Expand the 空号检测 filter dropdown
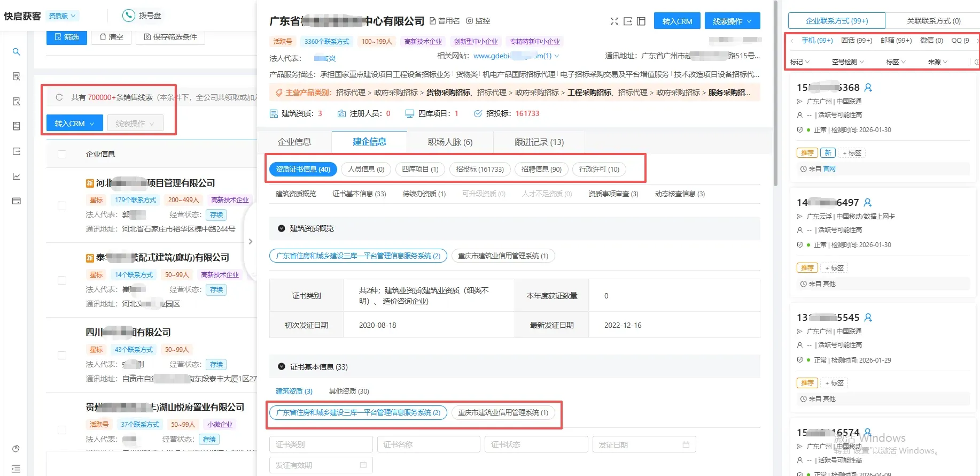This screenshot has height=476, width=980. 847,62
